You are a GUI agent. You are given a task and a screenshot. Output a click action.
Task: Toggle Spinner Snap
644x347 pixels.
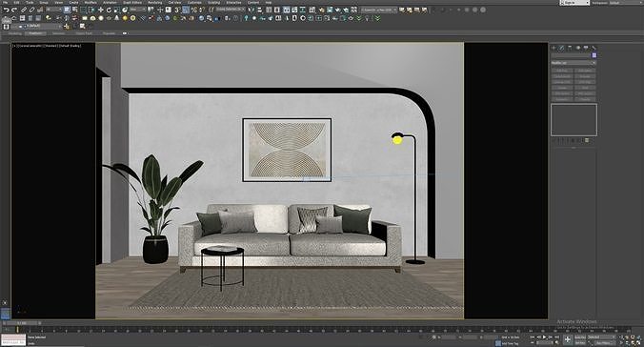point(202,10)
